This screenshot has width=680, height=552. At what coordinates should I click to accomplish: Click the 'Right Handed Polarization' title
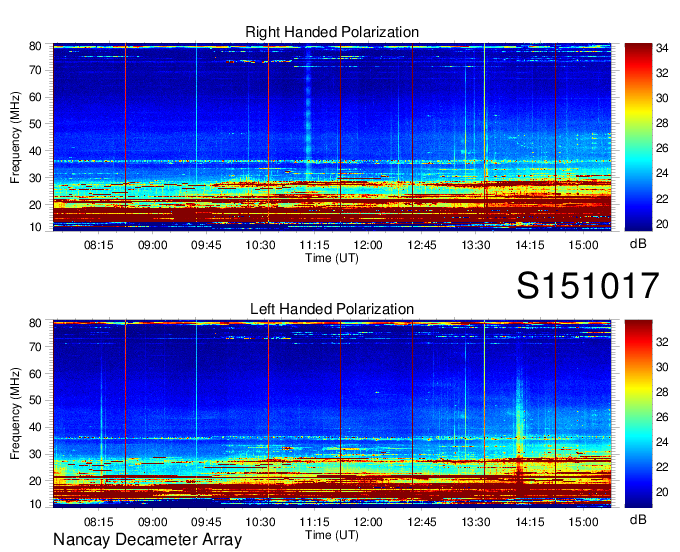[332, 32]
